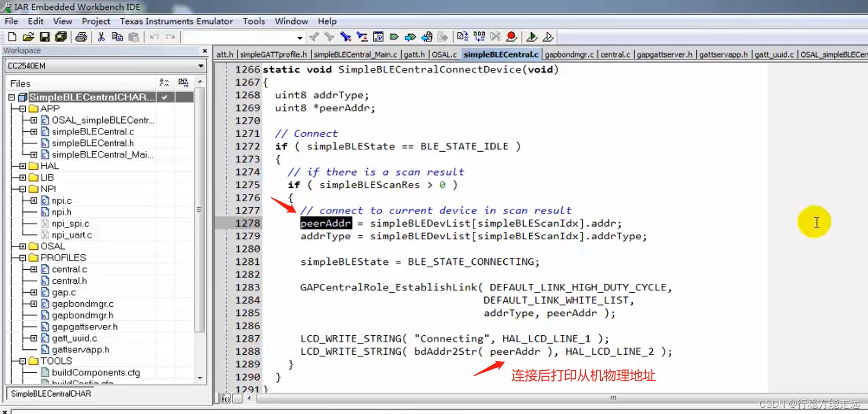Switch to the simpleBLECentral_Main.c tab

point(355,55)
